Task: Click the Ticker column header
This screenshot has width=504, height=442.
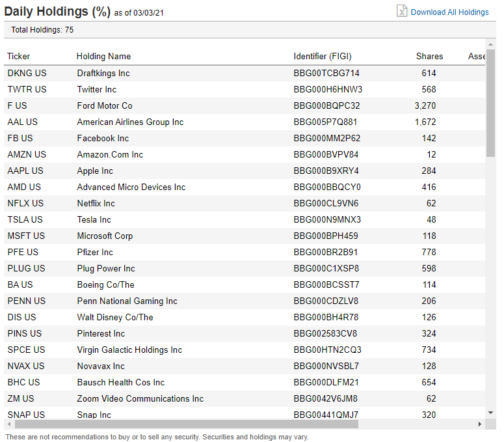Action: pos(19,56)
